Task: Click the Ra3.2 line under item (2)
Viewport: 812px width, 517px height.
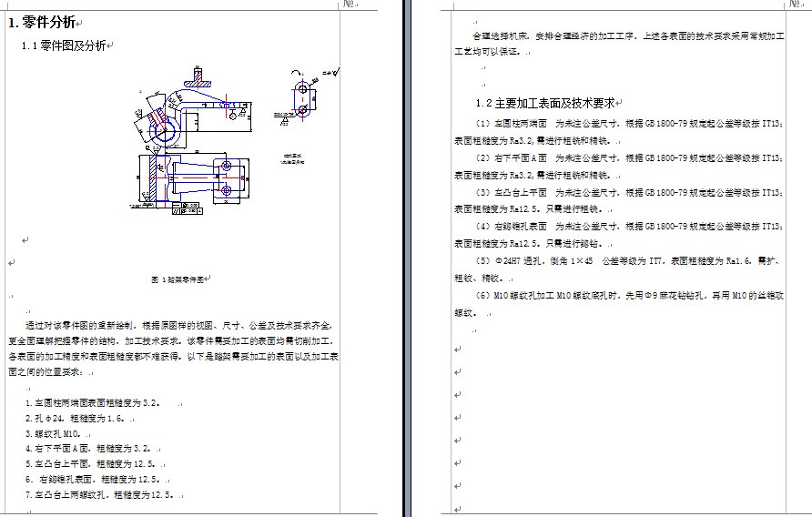Action: (x=533, y=175)
